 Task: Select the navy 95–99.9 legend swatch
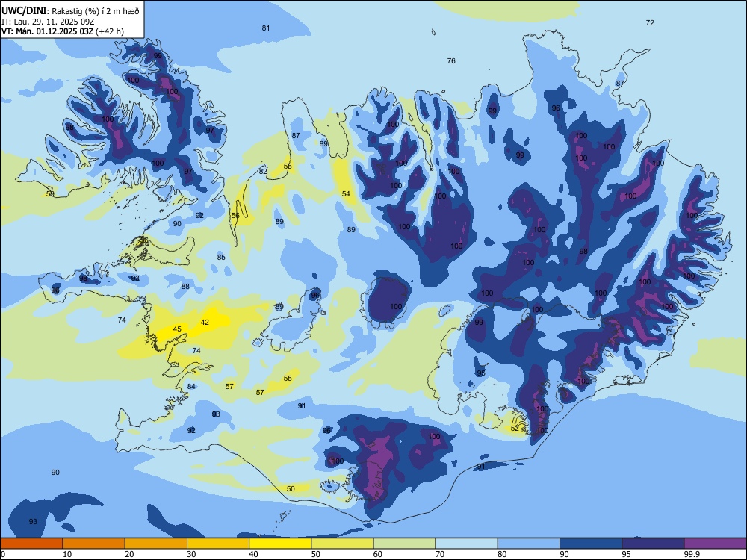tap(653, 544)
